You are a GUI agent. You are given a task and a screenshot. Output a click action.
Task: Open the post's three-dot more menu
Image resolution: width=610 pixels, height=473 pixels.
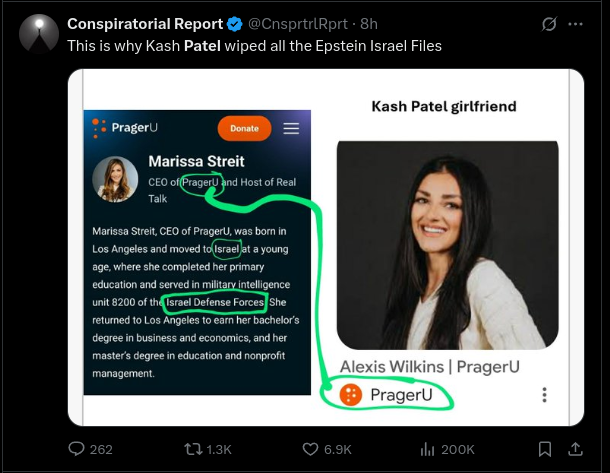coord(575,24)
